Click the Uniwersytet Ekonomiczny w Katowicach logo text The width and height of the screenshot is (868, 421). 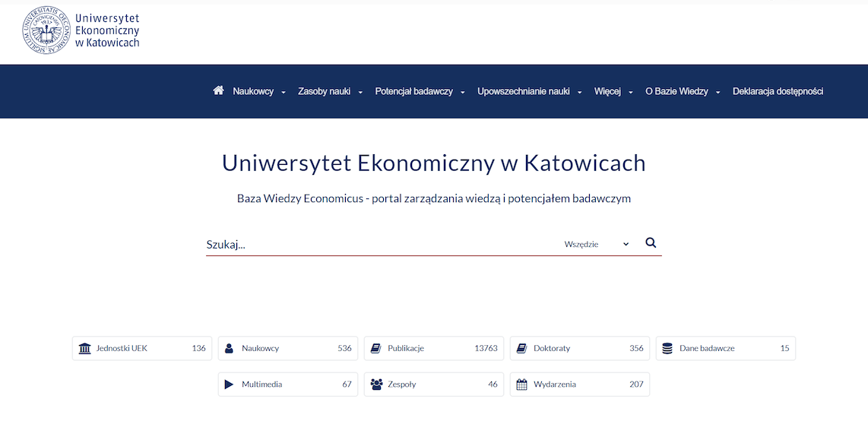click(x=107, y=30)
